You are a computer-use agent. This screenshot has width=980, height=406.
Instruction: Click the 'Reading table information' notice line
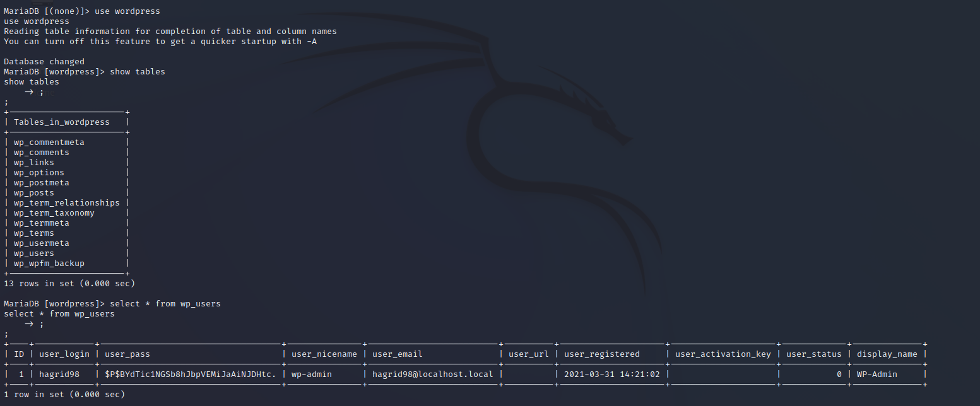coord(170,32)
